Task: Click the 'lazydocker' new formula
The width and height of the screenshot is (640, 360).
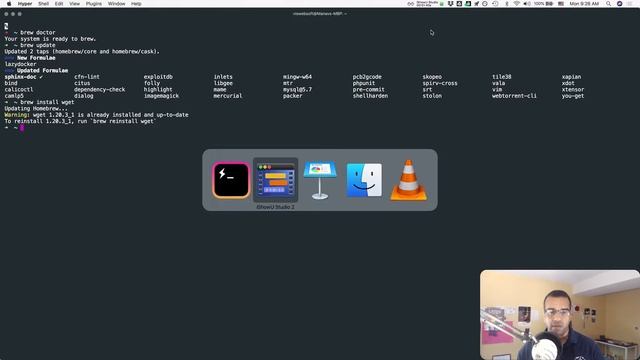Action: (x=20, y=64)
